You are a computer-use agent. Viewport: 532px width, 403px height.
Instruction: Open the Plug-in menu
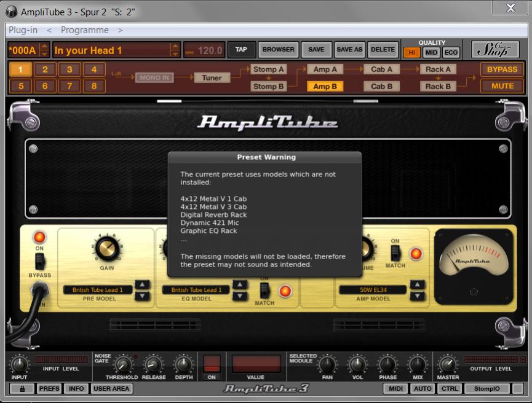click(23, 30)
